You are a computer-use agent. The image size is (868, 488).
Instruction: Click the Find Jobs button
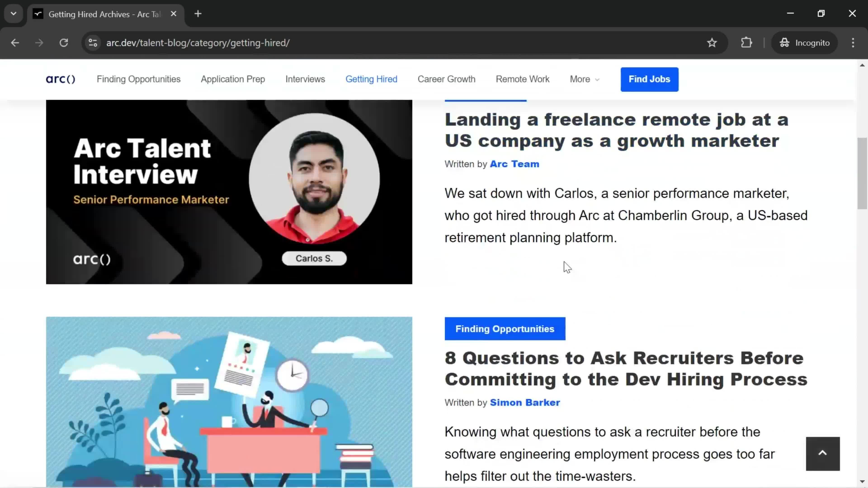click(x=649, y=79)
